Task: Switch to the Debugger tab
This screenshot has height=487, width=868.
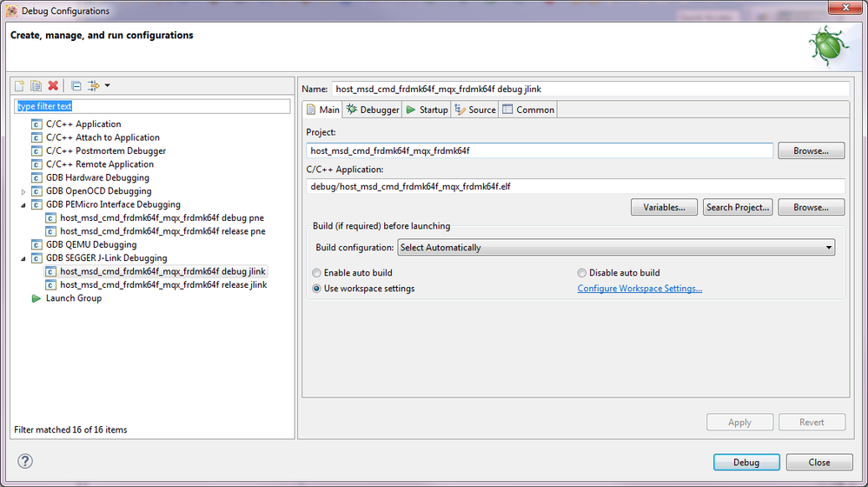Action: coord(373,110)
